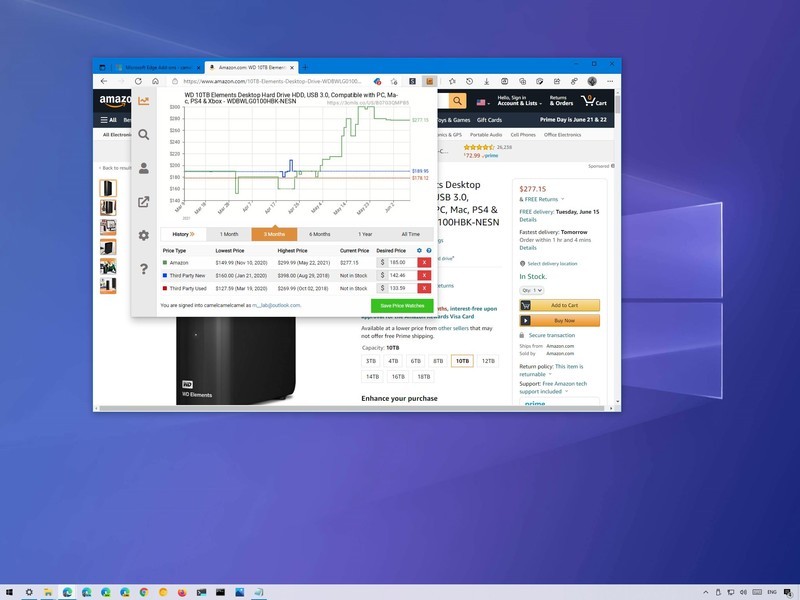This screenshot has height=600, width=800.
Task: Open the Qty quantity dropdown
Action: point(532,290)
